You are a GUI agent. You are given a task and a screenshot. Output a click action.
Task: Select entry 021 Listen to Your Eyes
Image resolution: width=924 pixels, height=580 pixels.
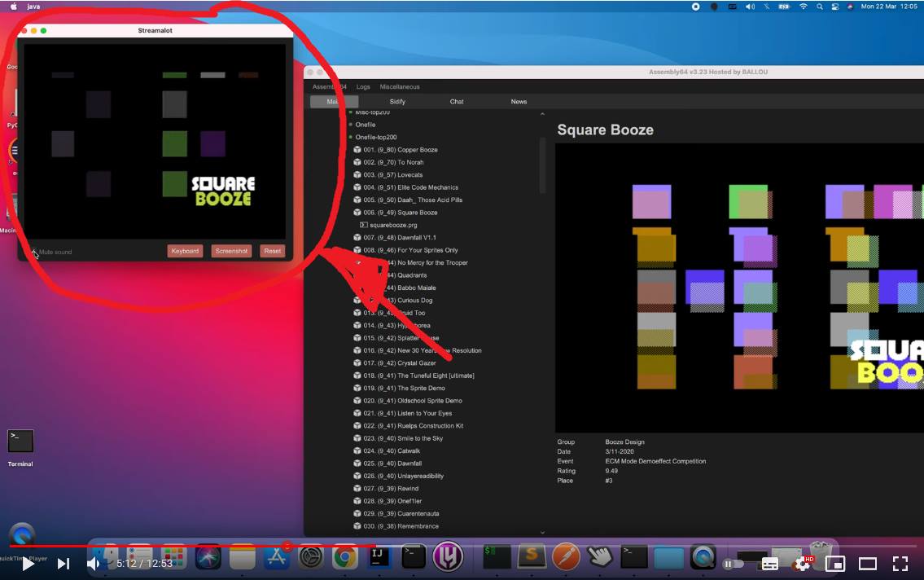point(407,413)
